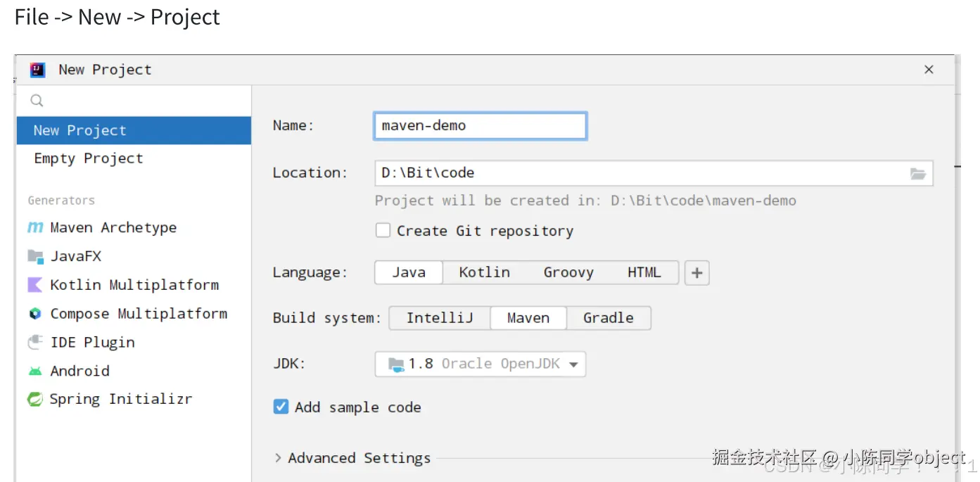Image resolution: width=980 pixels, height=482 pixels.
Task: Click the Spring Initializr icon
Action: pyautogui.click(x=35, y=400)
